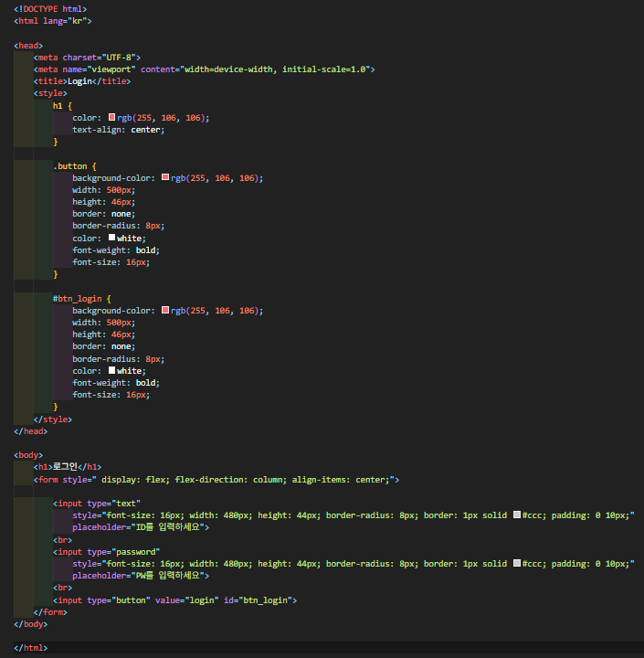This screenshot has height=658, width=644.
Task: Click the closing </html> tag
Action: pyautogui.click(x=31, y=648)
